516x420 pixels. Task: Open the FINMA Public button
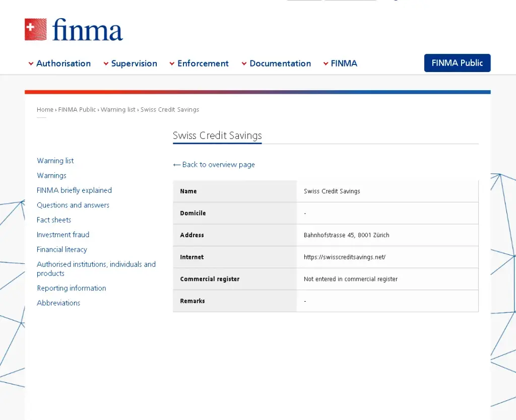click(457, 63)
